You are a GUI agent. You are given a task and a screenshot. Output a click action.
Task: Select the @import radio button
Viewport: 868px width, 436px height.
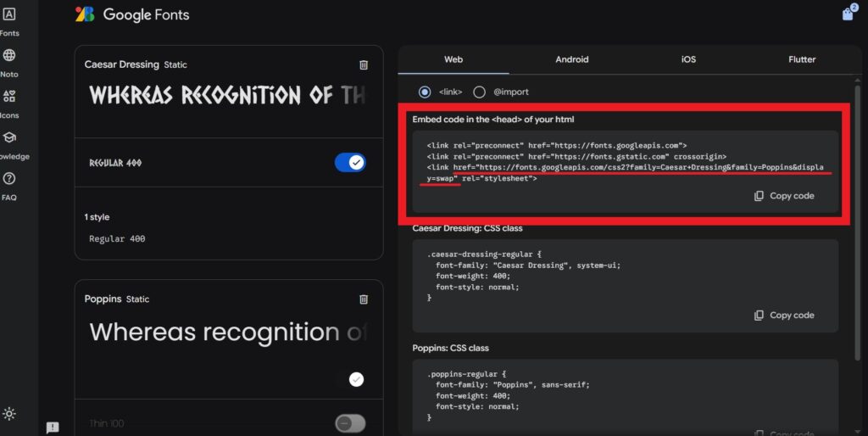point(480,92)
